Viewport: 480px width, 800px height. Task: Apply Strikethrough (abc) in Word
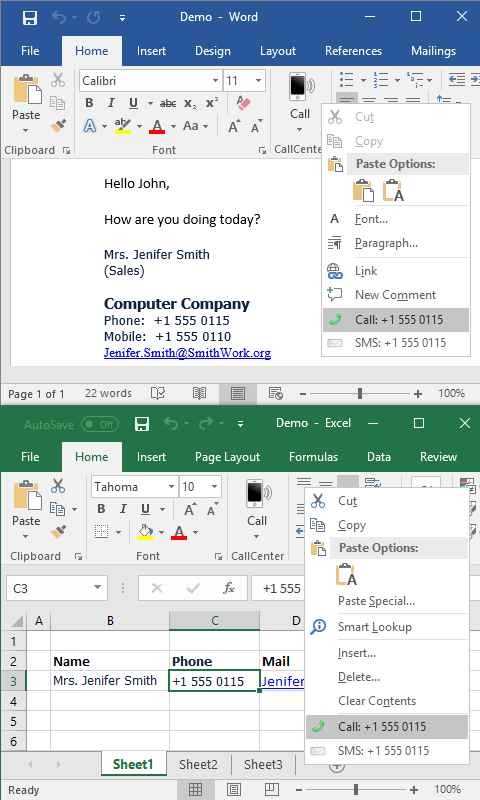(168, 104)
